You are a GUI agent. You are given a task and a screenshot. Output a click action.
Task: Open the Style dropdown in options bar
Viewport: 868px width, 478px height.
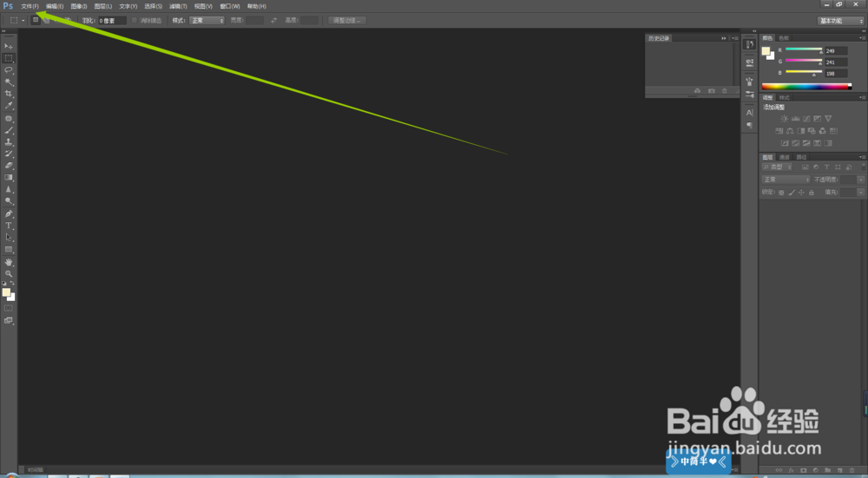coord(207,21)
